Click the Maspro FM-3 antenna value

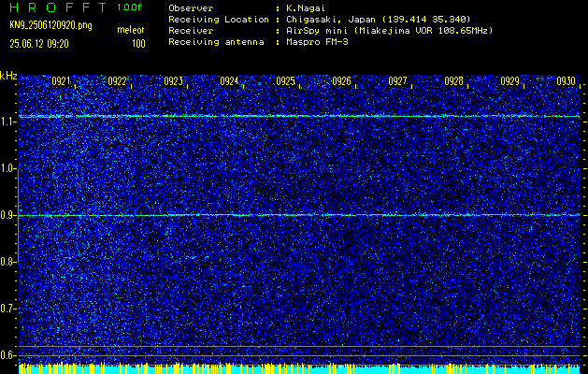coord(317,42)
